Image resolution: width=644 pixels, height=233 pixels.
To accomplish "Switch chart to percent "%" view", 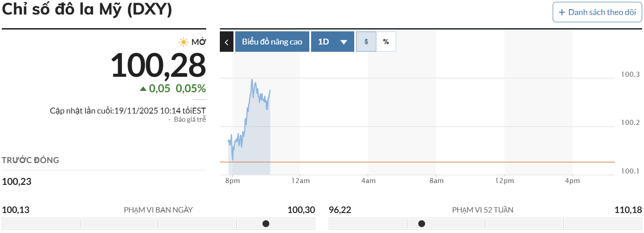I will pos(386,42).
